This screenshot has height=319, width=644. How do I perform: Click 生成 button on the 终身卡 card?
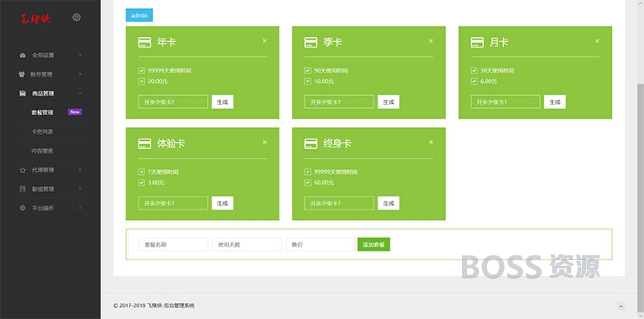click(389, 203)
